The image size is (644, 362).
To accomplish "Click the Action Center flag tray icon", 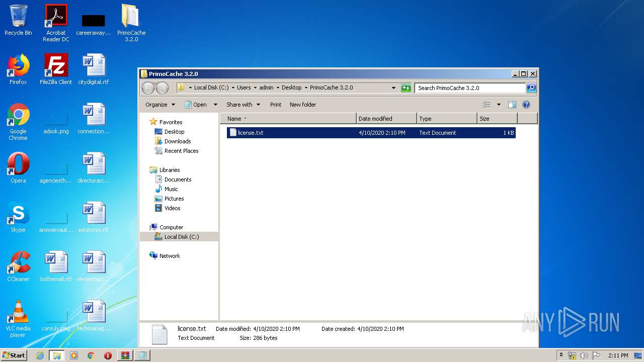I will point(596,355).
